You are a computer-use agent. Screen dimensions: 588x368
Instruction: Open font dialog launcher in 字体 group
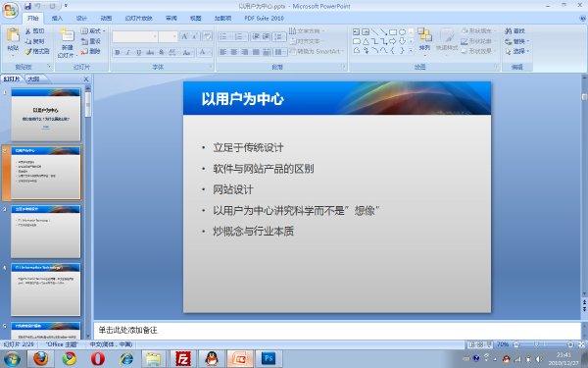211,67
